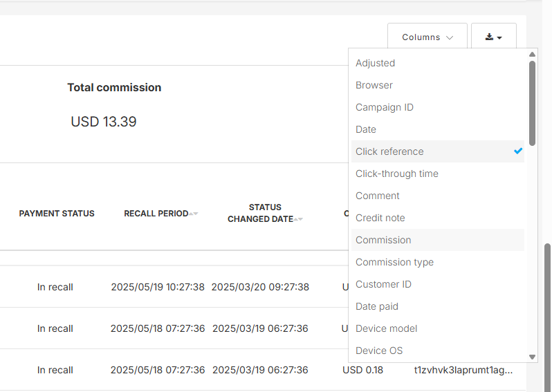Click the dropdown list scroll-down arrow
This screenshot has height=392, width=552.
532,357
